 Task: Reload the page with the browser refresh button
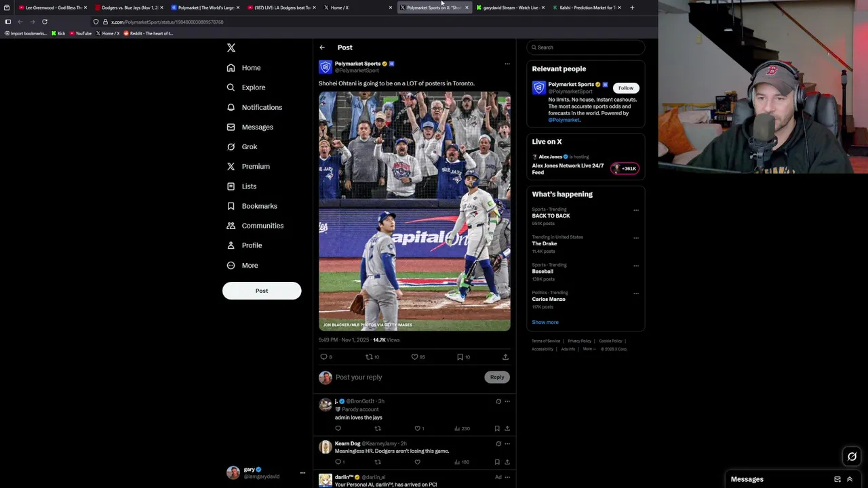[45, 22]
